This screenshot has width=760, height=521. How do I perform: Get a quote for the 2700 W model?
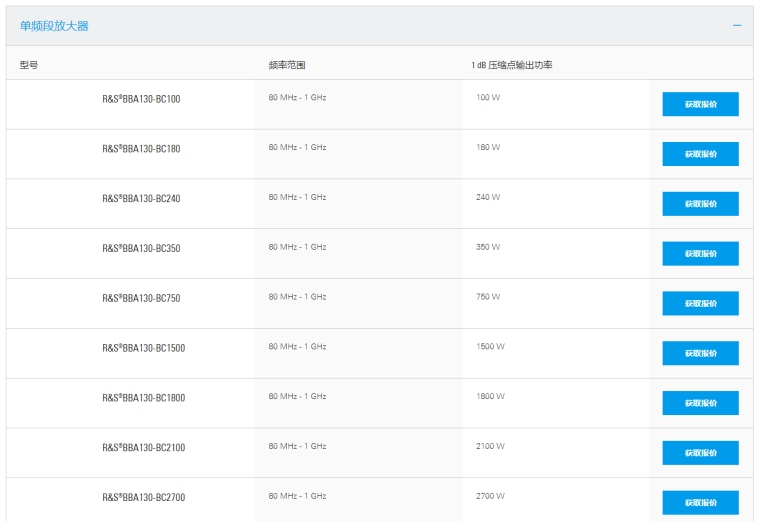coord(700,503)
